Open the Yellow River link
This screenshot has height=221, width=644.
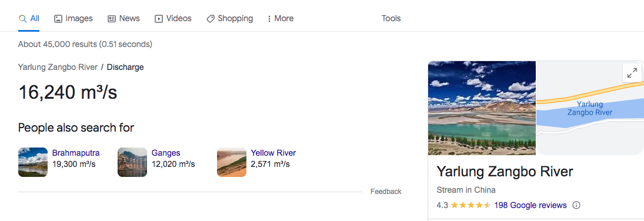pyautogui.click(x=273, y=153)
